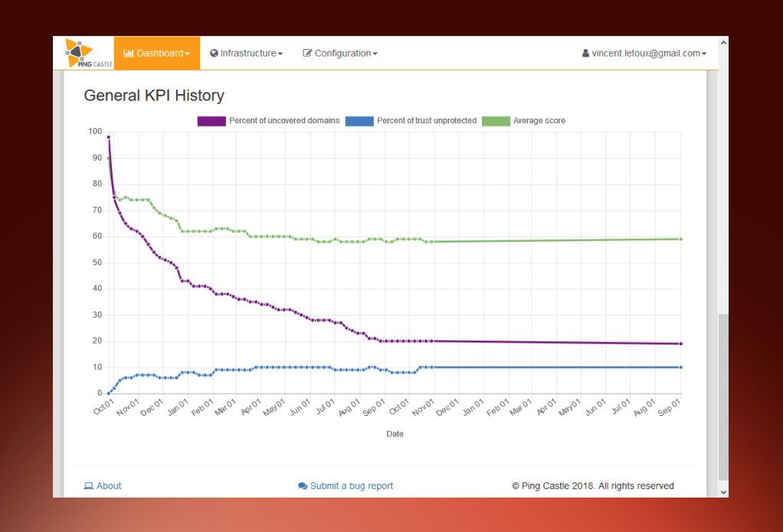This screenshot has width=783, height=532.
Task: Click the About laptop icon
Action: pos(88,485)
